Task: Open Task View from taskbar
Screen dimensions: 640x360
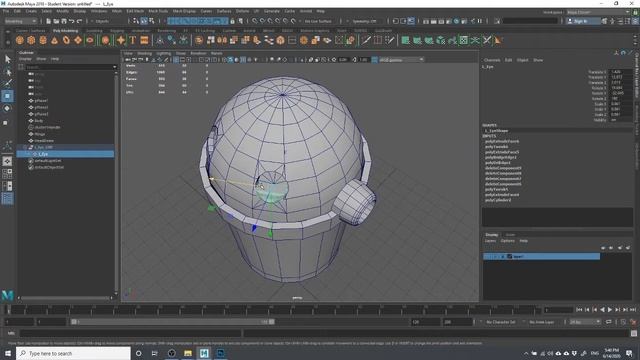Action: 155,353
